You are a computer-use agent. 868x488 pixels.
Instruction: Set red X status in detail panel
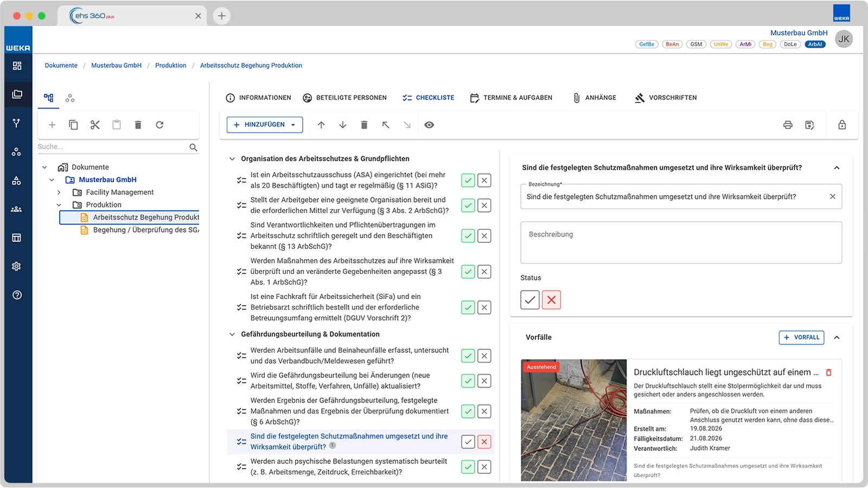(x=551, y=300)
